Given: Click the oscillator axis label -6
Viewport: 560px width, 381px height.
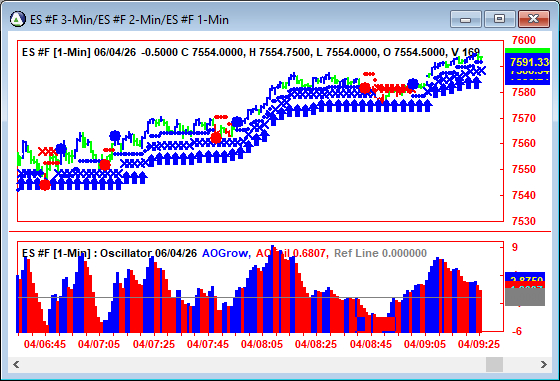Looking at the screenshot, I should click(517, 331).
